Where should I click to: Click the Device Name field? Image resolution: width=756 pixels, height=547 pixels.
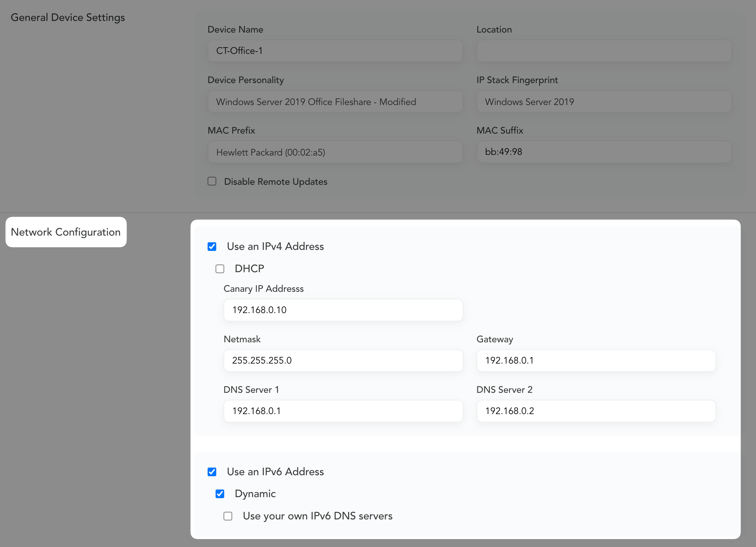335,51
